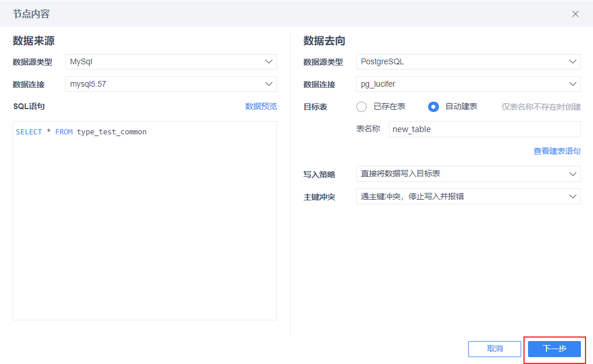This screenshot has height=364, width=593.
Task: Click the 数据来源 heading
Action: (34, 41)
